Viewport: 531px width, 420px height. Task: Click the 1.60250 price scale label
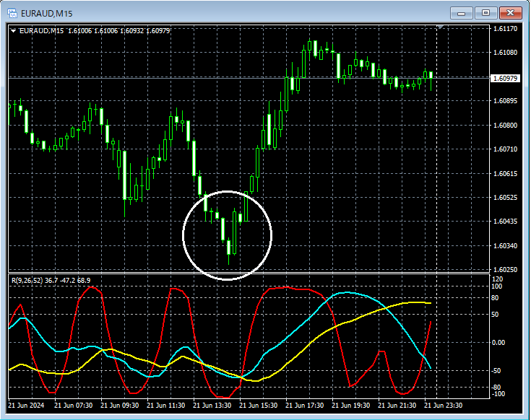(x=505, y=269)
